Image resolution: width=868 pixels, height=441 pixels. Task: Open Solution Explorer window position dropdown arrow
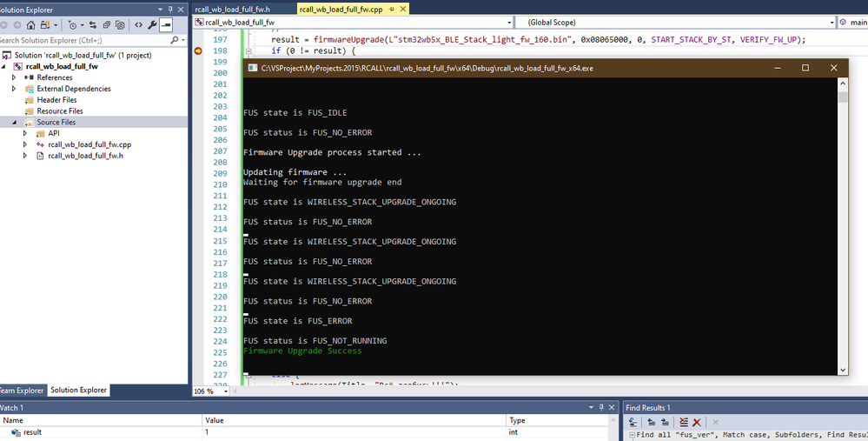(161, 10)
